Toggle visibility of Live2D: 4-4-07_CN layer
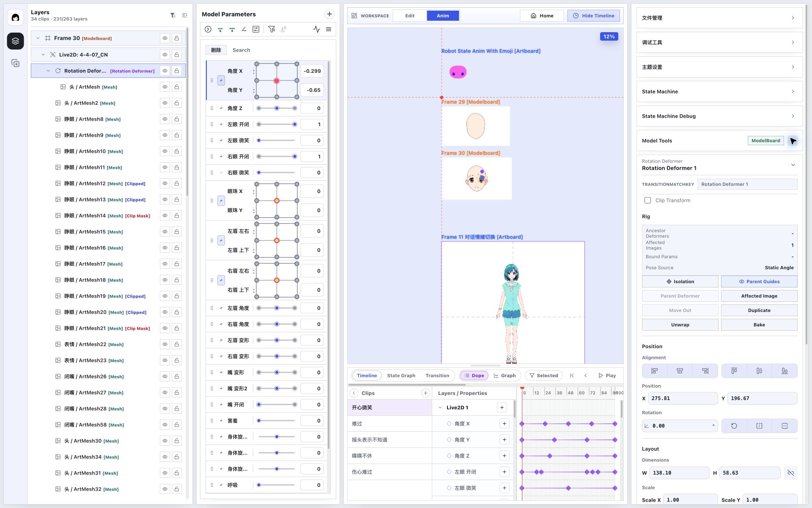Image resolution: width=812 pixels, height=508 pixels. (x=165, y=55)
